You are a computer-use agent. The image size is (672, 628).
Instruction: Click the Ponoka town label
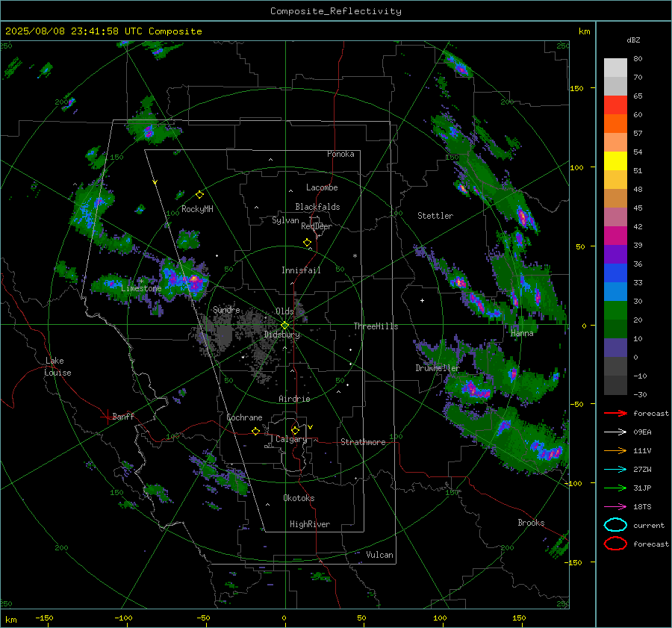pyautogui.click(x=340, y=154)
